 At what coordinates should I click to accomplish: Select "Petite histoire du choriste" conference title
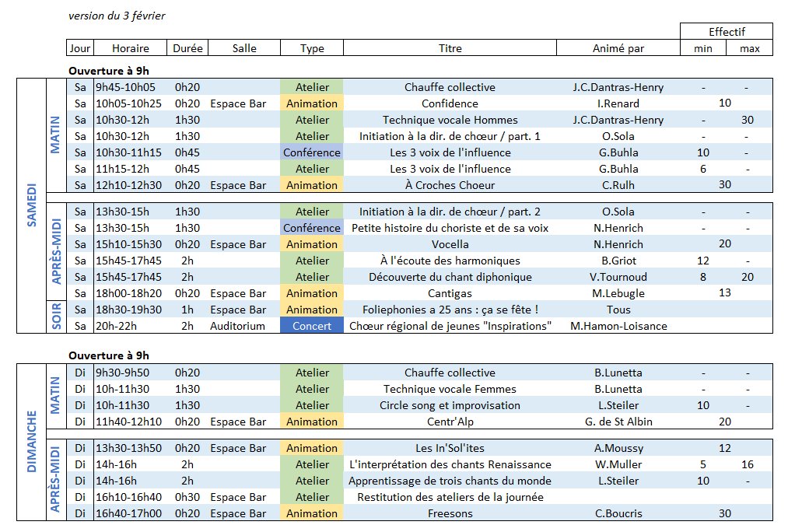tap(450, 228)
